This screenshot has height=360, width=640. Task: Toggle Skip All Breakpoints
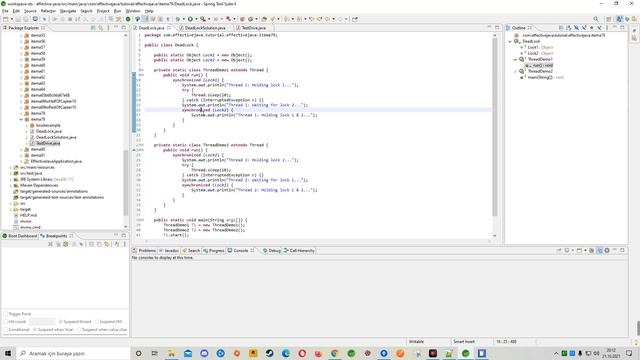(81, 244)
